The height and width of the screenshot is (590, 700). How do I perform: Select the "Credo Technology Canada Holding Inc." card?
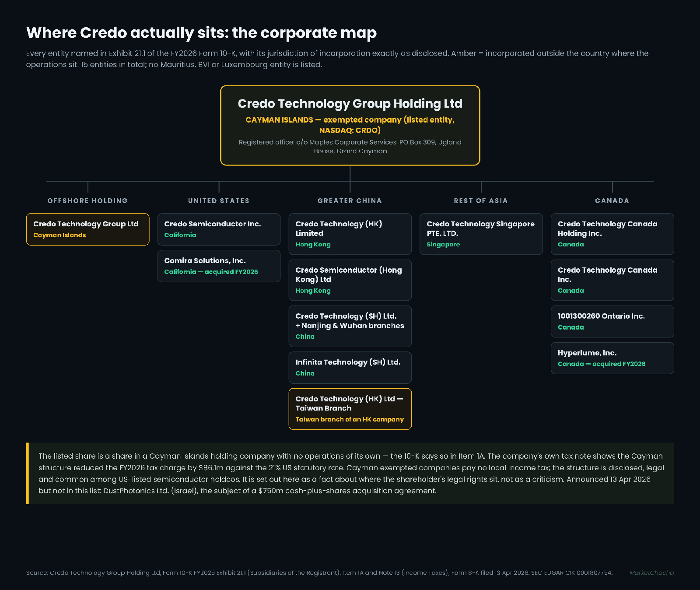612,234
